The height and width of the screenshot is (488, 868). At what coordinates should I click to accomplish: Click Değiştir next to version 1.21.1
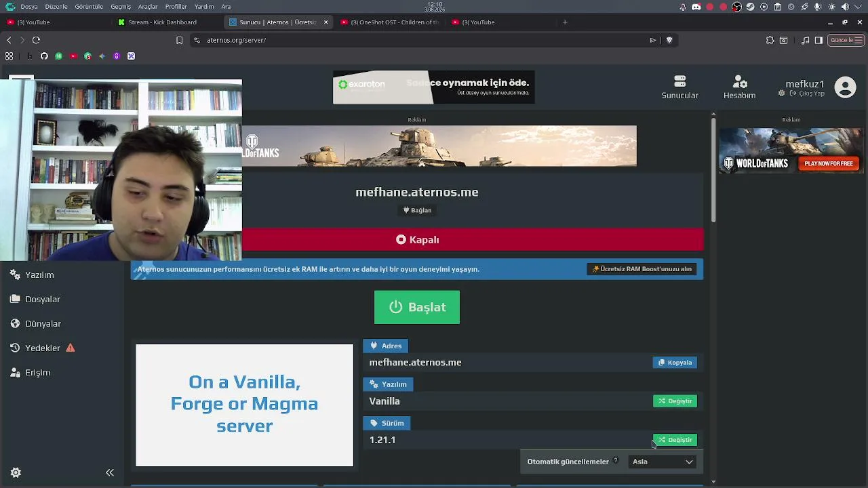click(x=675, y=440)
